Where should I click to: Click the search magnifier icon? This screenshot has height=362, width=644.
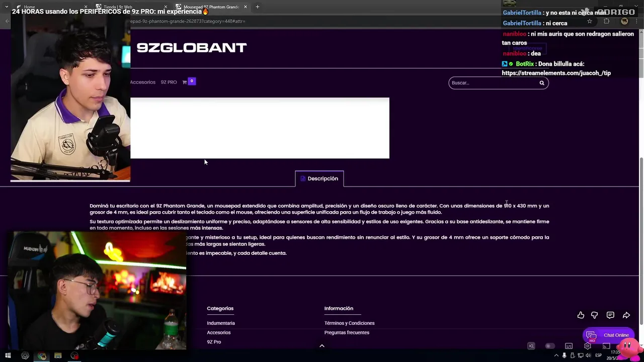(x=542, y=83)
